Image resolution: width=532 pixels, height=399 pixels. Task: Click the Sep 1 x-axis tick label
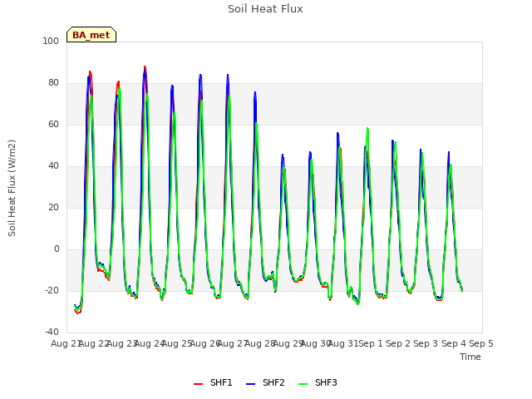tap(371, 343)
